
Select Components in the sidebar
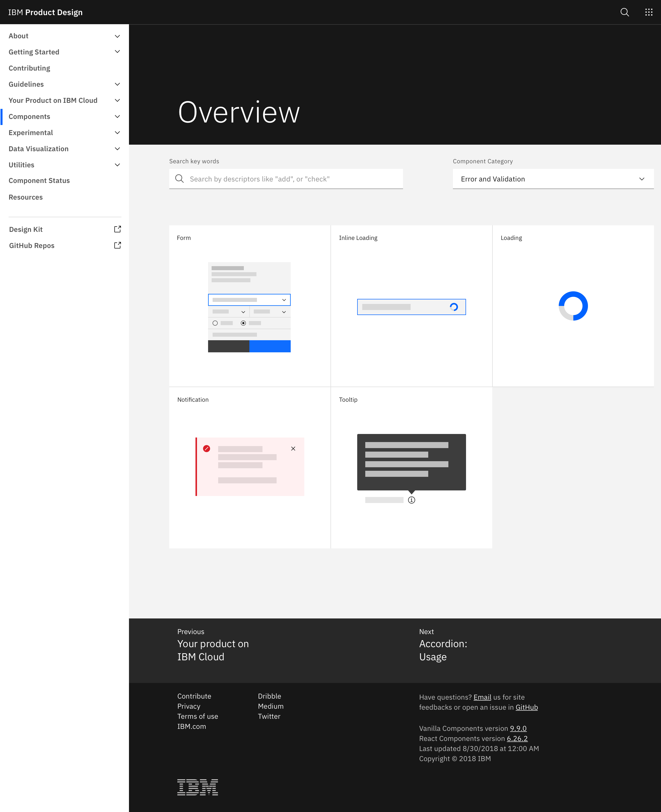click(29, 116)
